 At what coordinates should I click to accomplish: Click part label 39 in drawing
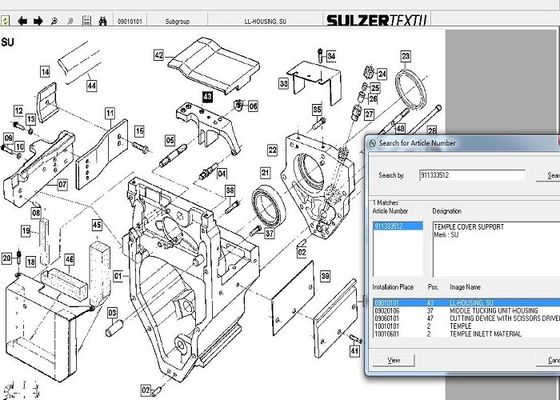tap(325, 276)
